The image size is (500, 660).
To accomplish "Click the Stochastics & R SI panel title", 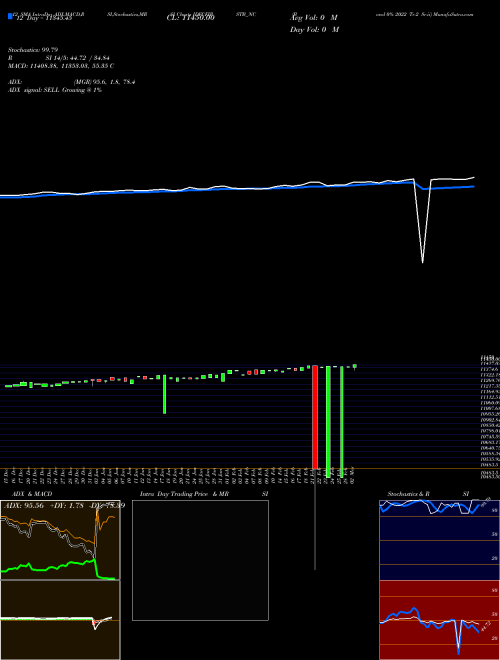I will [428, 494].
